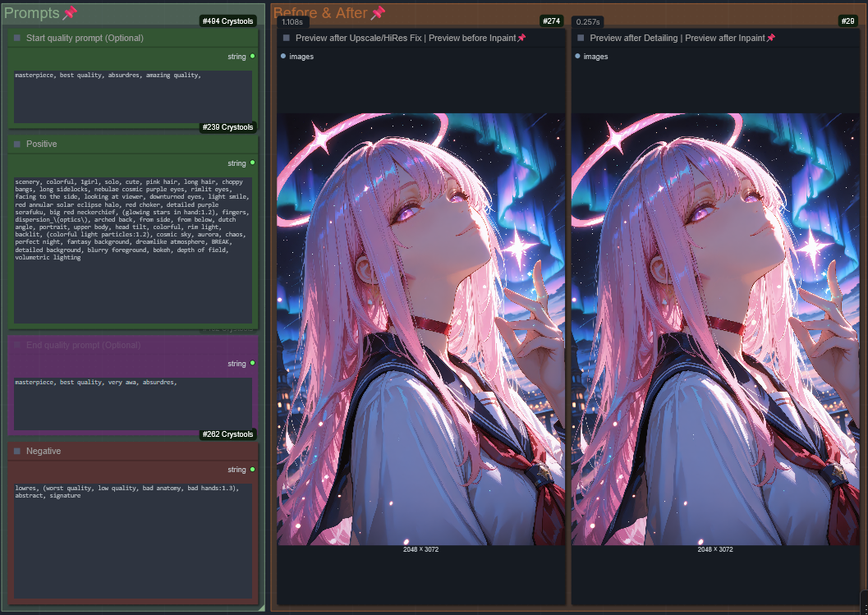Toggle collapse on Preview after Upscale/HiRes Fix node

click(286, 38)
